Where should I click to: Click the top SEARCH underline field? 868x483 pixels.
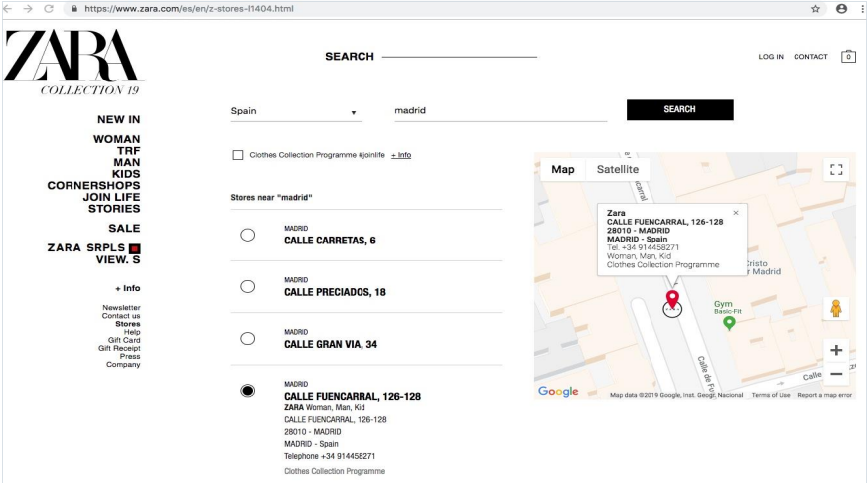click(x=460, y=56)
